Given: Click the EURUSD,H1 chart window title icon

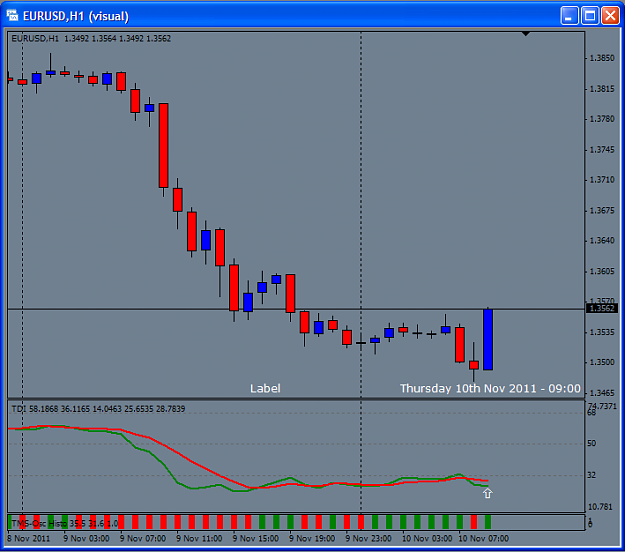Looking at the screenshot, I should [12, 16].
